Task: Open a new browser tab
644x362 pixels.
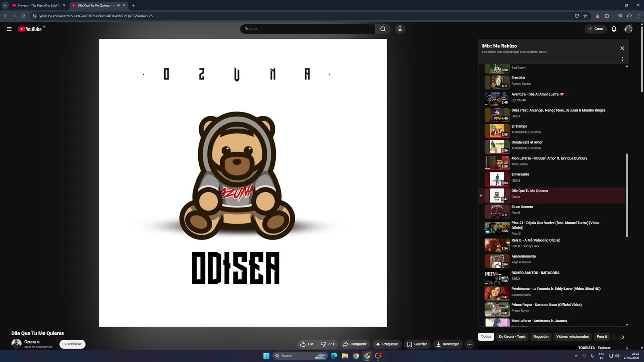Action: [x=133, y=5]
